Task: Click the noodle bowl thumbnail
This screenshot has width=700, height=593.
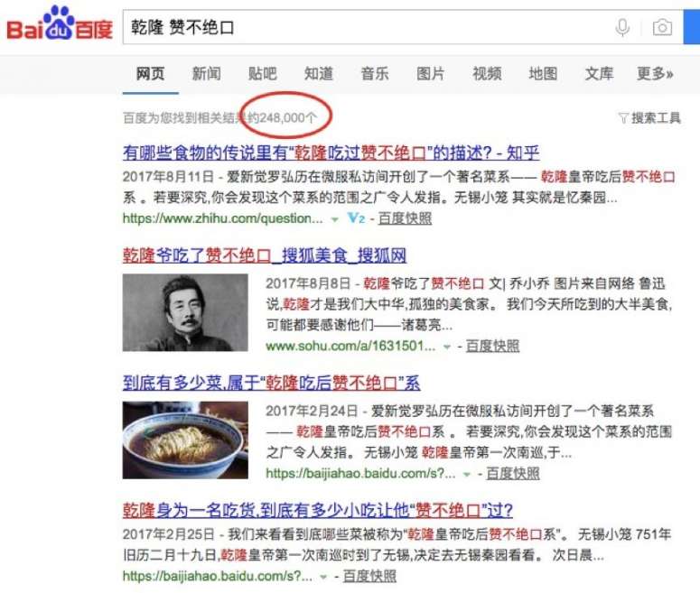Action: (185, 440)
